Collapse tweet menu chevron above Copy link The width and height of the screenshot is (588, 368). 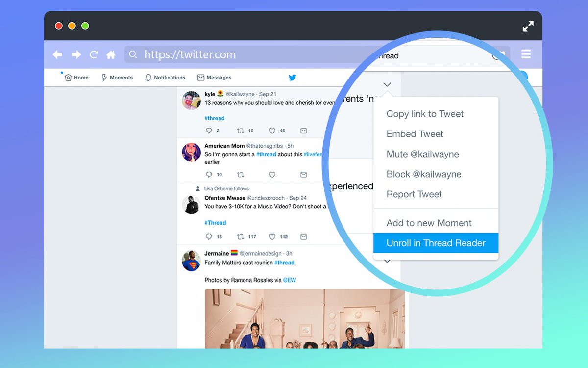387,84
